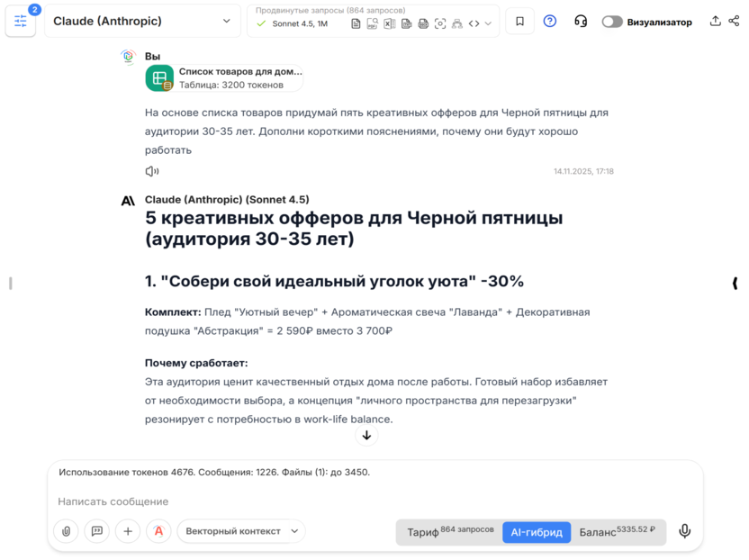Open the toolbar chevron next to the code icon
The width and height of the screenshot is (749, 560).
[x=487, y=23]
